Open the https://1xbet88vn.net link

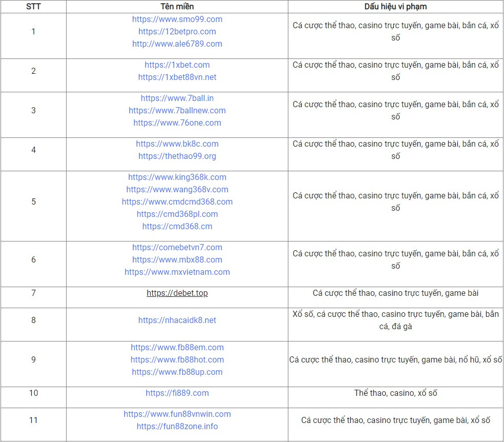(177, 77)
